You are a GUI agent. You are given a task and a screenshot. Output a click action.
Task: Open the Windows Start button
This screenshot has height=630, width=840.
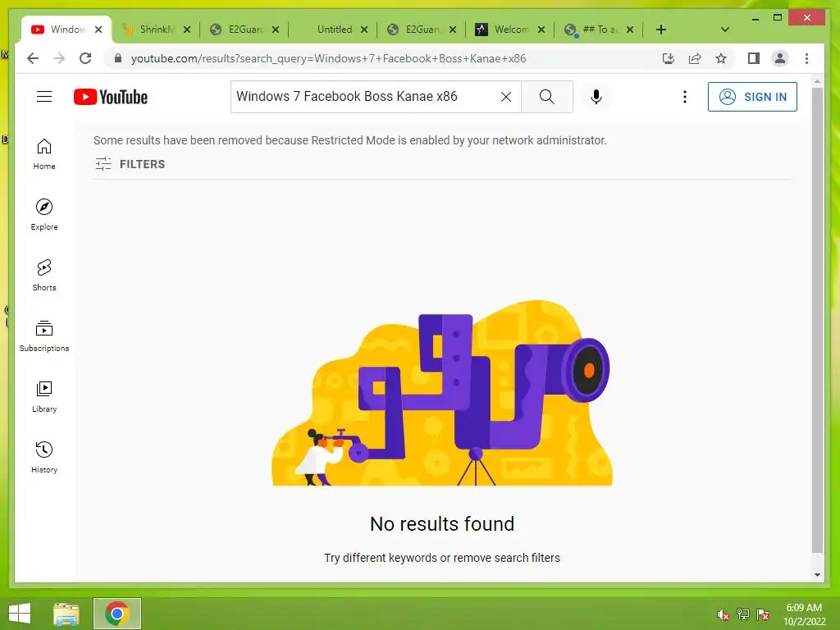pos(20,614)
